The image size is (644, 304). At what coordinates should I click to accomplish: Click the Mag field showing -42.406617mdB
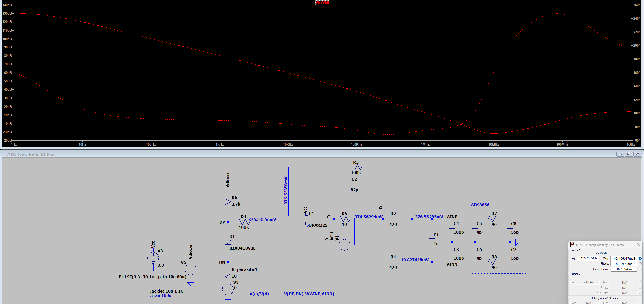(x=624, y=258)
